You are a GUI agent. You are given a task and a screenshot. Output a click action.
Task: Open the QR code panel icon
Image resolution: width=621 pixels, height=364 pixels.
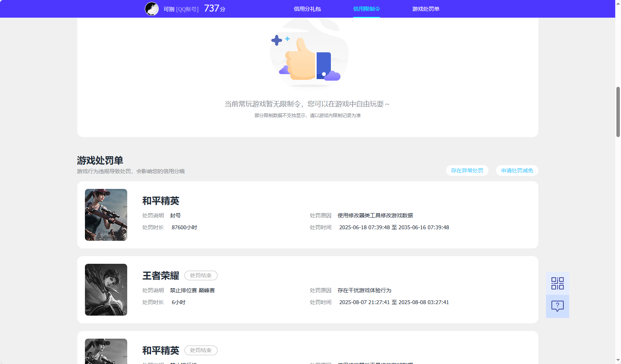[x=557, y=283]
